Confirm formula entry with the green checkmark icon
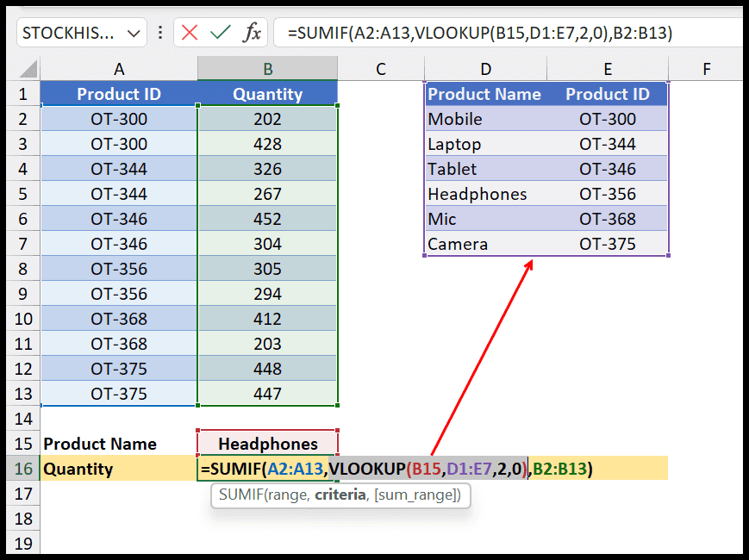Screen dimensions: 749x560 (220, 32)
